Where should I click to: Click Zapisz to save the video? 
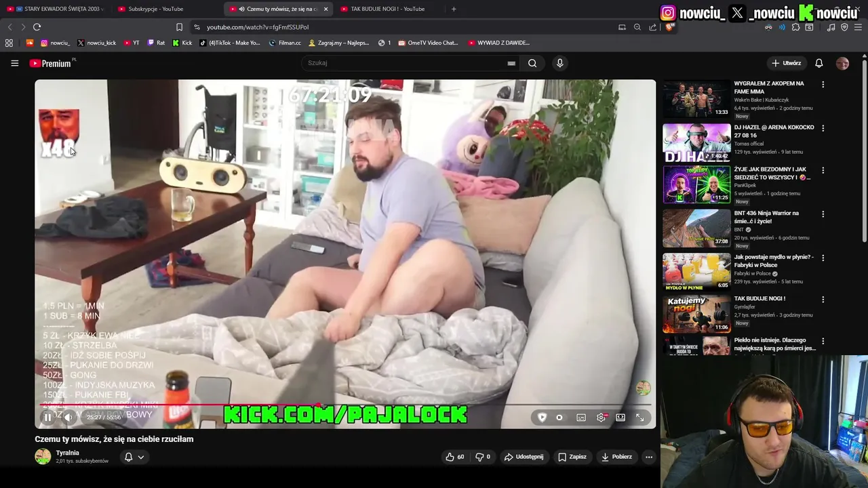point(572,457)
